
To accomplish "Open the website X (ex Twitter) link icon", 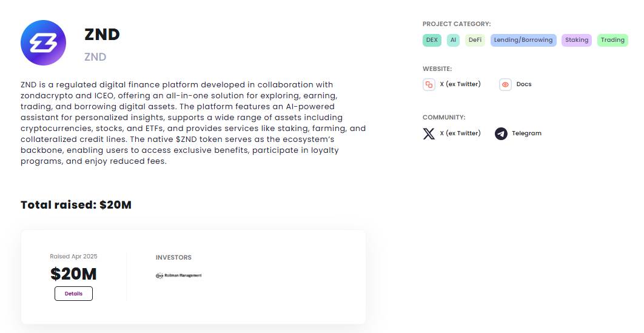I will (429, 84).
